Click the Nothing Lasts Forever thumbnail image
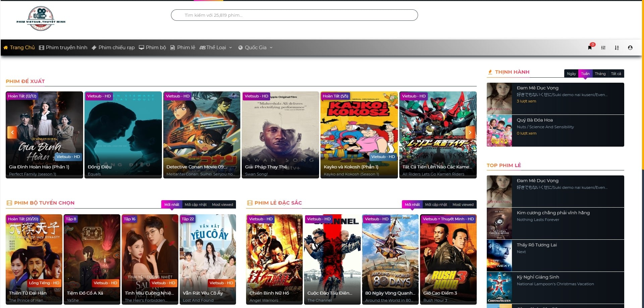644x308 pixels. 499,223
